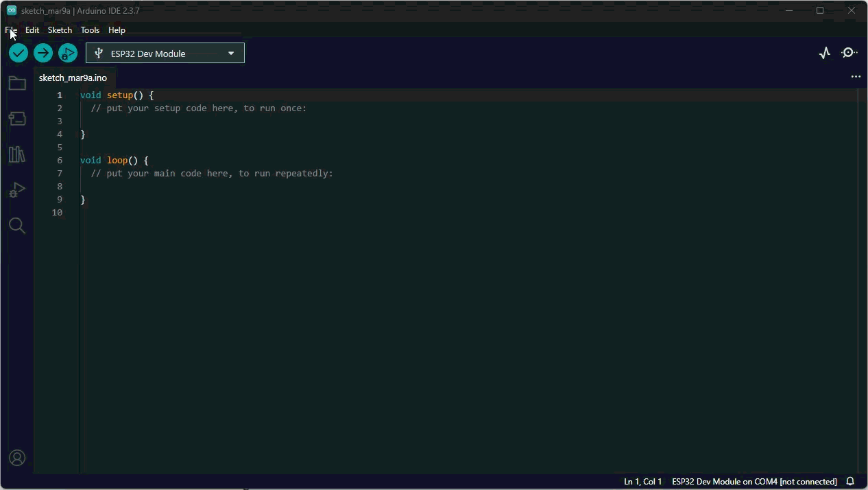
Task: Click the Verify sketch checkmark button
Action: coord(19,53)
